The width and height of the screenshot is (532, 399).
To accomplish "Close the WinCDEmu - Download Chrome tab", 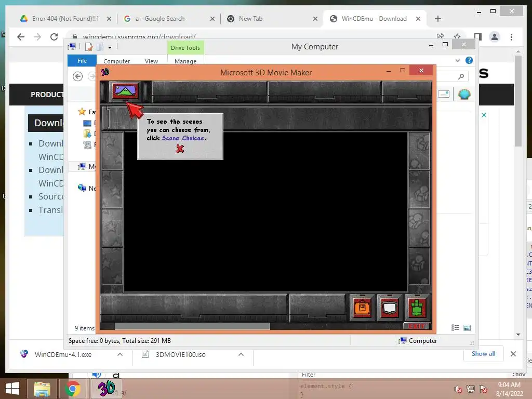I will pyautogui.click(x=418, y=19).
